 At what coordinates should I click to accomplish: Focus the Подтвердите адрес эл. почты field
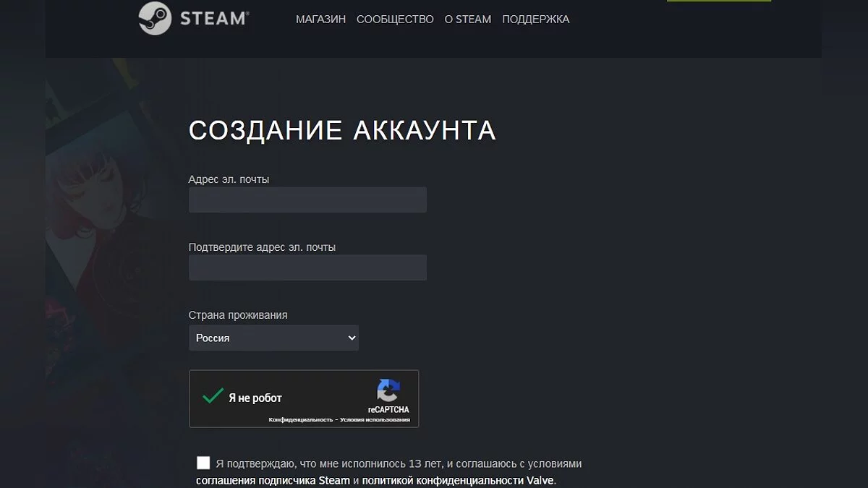click(x=307, y=267)
